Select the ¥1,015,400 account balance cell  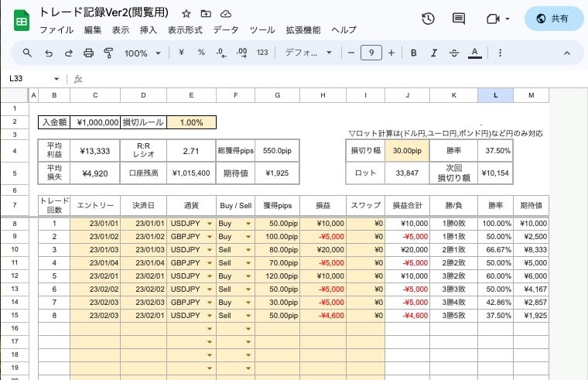pos(191,173)
